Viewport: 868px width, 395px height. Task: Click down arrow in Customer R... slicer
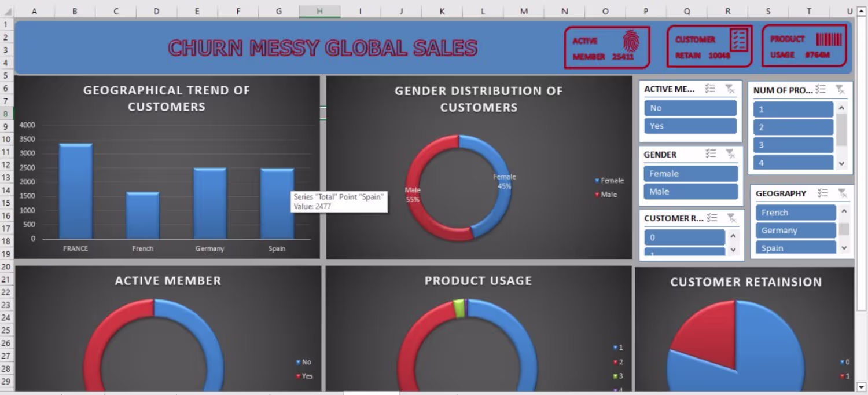(733, 250)
